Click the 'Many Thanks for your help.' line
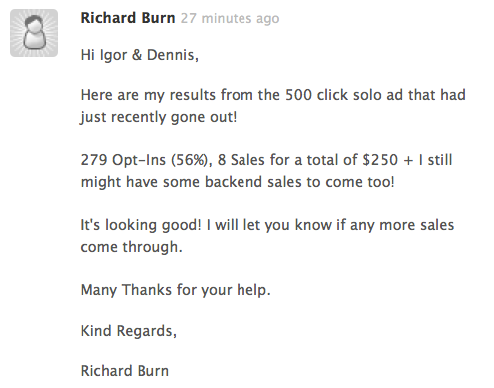This screenshot has width=494, height=388. click(x=176, y=290)
